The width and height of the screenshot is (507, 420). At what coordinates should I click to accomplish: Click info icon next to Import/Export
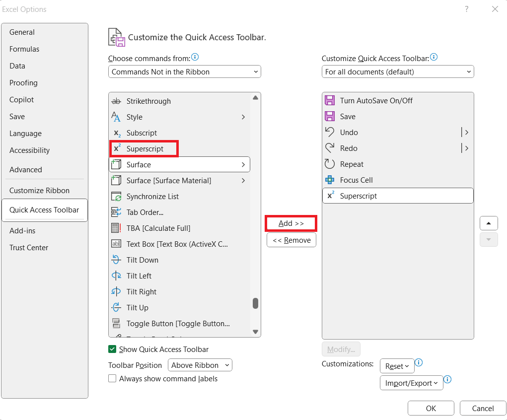447,379
